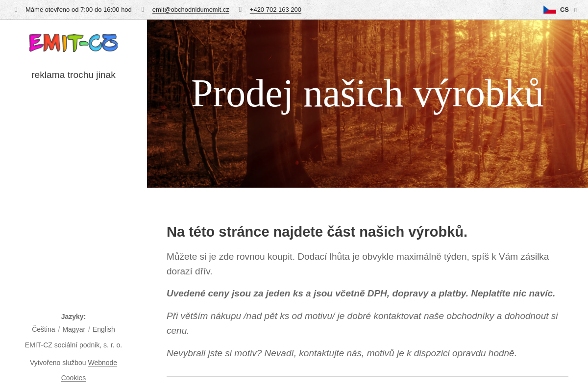Click the clock icon showing opening hours
The width and height of the screenshot is (588, 392).
(x=15, y=9)
